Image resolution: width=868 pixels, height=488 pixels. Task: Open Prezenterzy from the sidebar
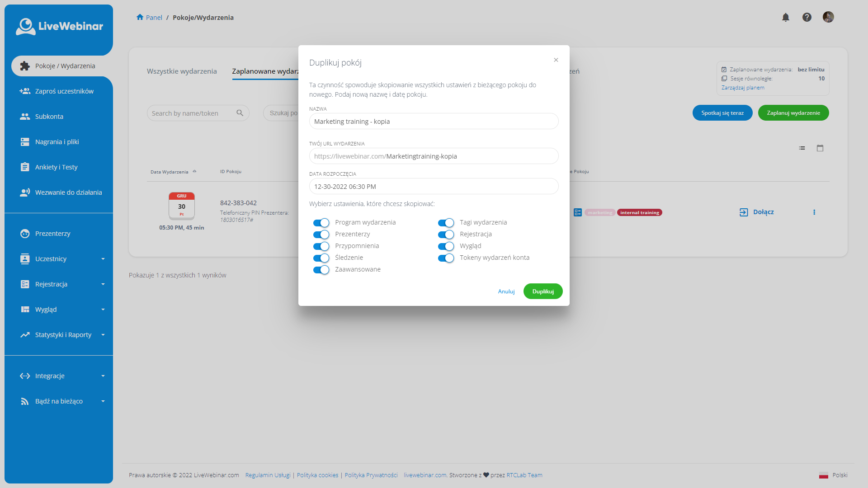tap(52, 234)
